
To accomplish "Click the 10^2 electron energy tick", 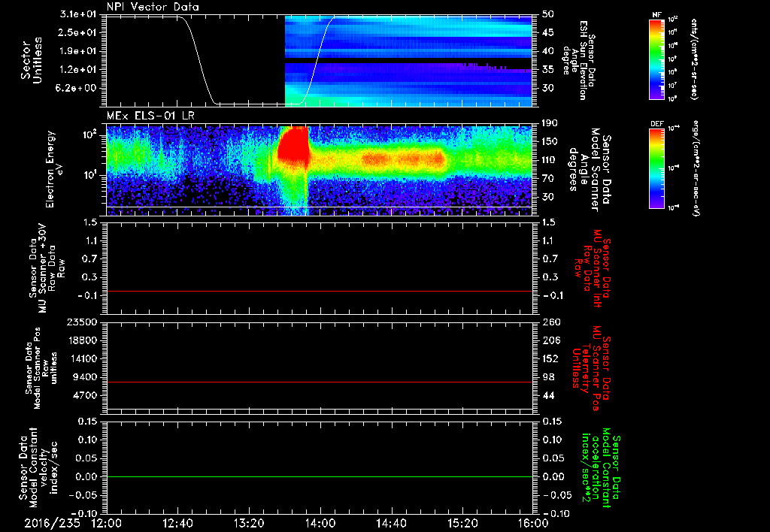I will tap(90, 135).
